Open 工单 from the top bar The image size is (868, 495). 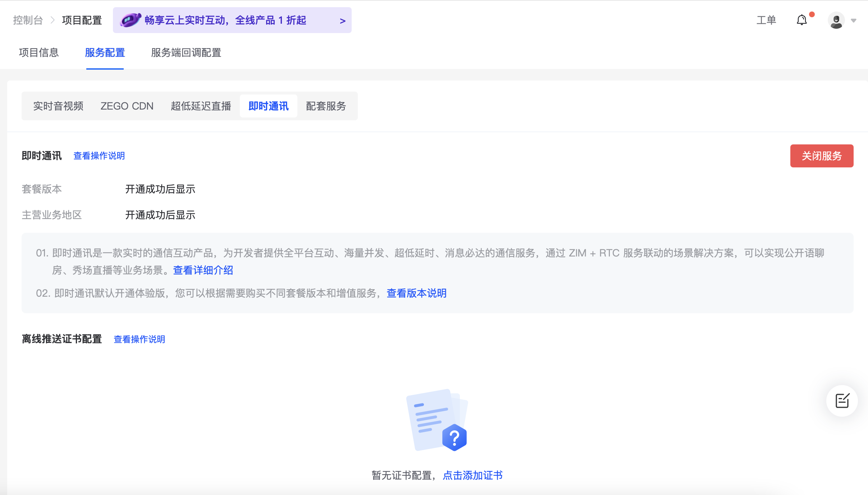pos(766,20)
